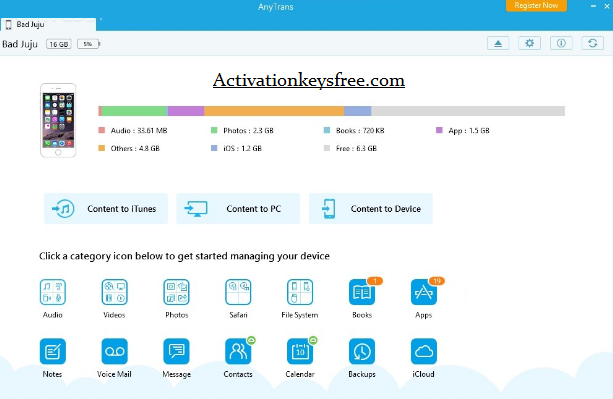Image resolution: width=613 pixels, height=399 pixels.
Task: Click orange Others segment of storage bar
Action: coord(274,111)
